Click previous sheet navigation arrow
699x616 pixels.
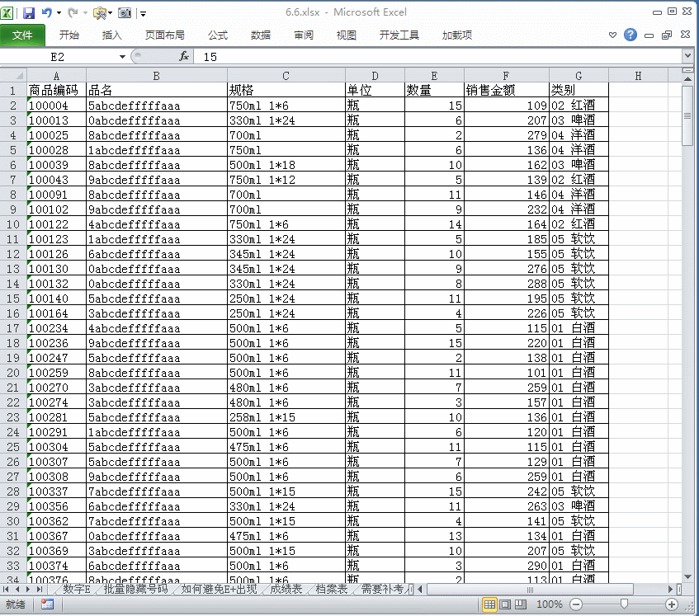tap(17, 590)
